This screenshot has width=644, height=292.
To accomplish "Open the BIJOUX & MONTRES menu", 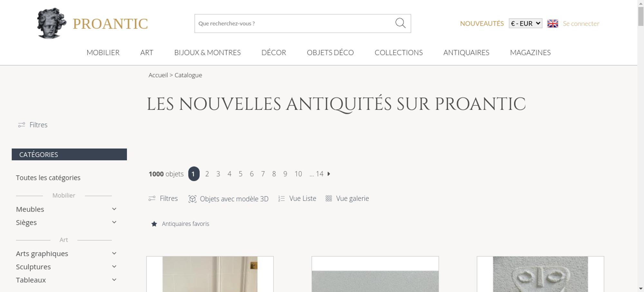I will (x=207, y=52).
